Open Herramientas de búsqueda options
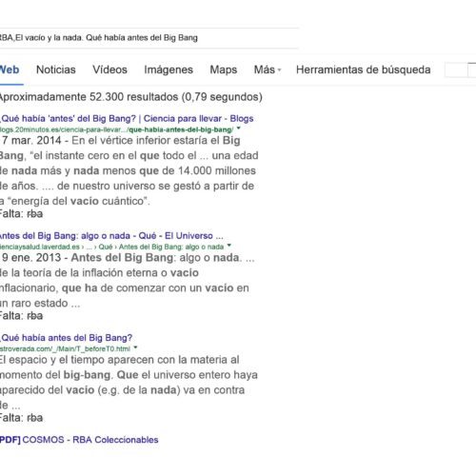 point(363,69)
